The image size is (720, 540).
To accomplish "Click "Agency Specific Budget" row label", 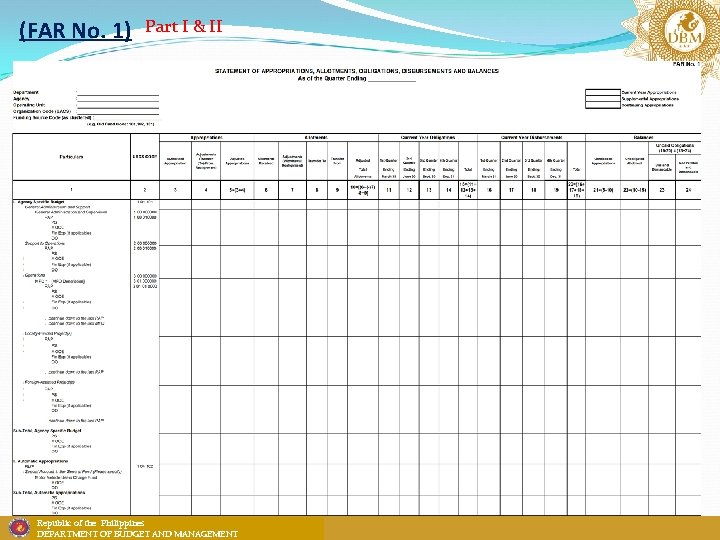I will (40, 202).
